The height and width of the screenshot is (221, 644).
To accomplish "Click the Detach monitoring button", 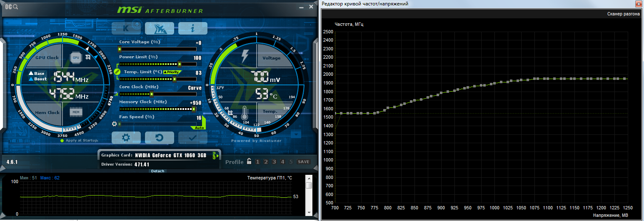I will [x=157, y=171].
